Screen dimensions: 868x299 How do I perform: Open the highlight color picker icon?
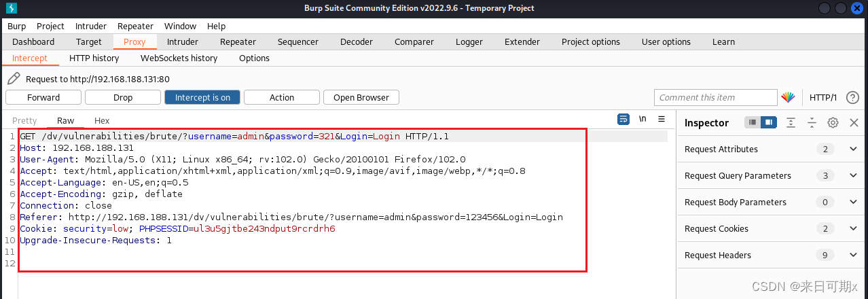(788, 97)
